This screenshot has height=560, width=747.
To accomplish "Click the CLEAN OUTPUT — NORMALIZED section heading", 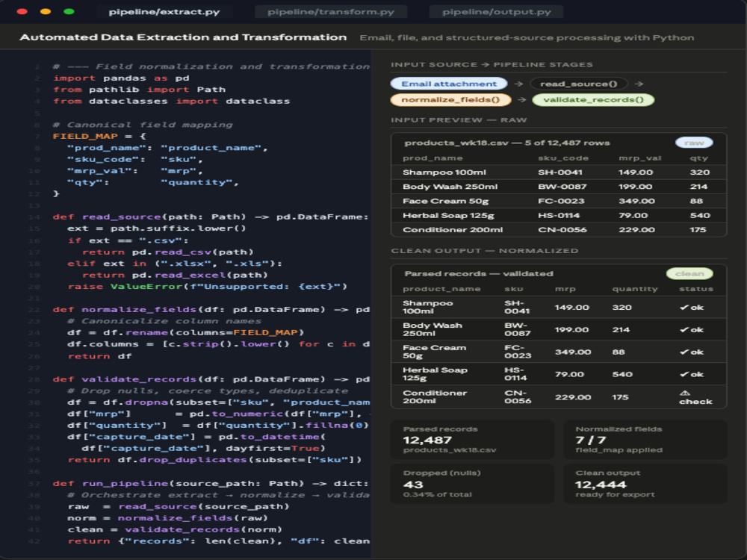I will tap(485, 251).
